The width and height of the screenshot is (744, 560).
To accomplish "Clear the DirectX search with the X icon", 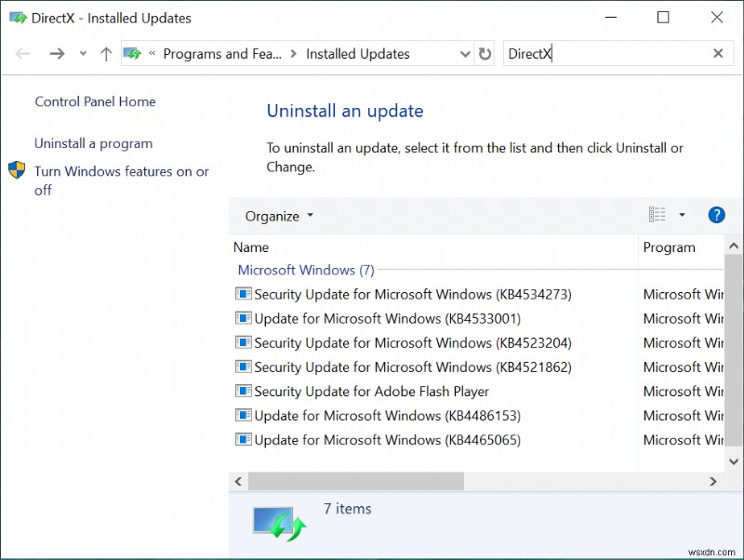I will coord(718,53).
